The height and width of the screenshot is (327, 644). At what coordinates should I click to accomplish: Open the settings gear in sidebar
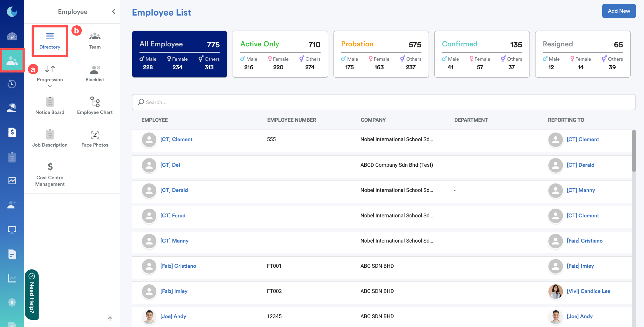click(12, 302)
